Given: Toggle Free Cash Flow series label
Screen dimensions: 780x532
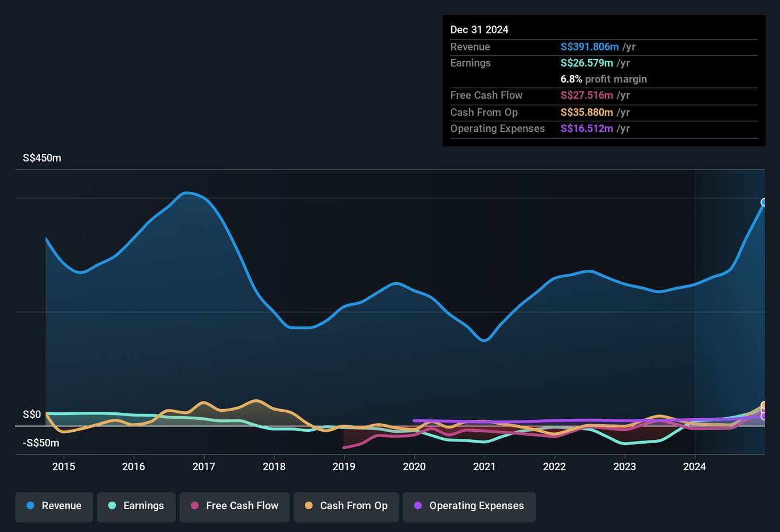Looking at the screenshot, I should [x=242, y=505].
